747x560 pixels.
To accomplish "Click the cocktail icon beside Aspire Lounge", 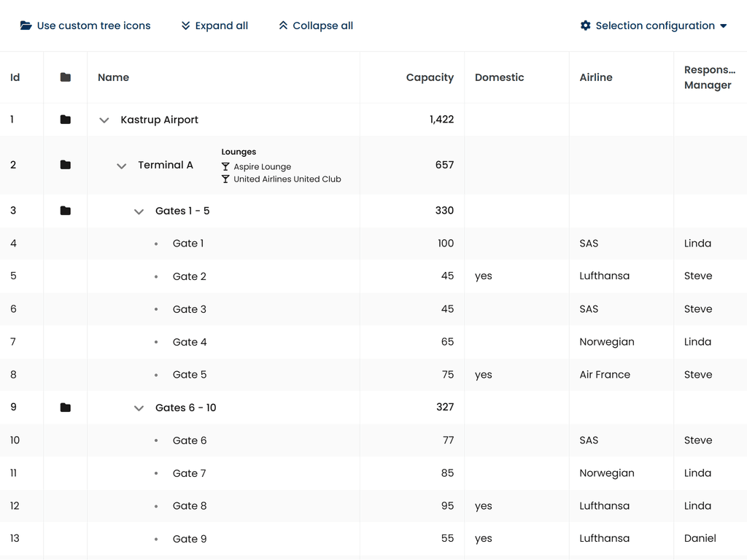I will (x=225, y=167).
